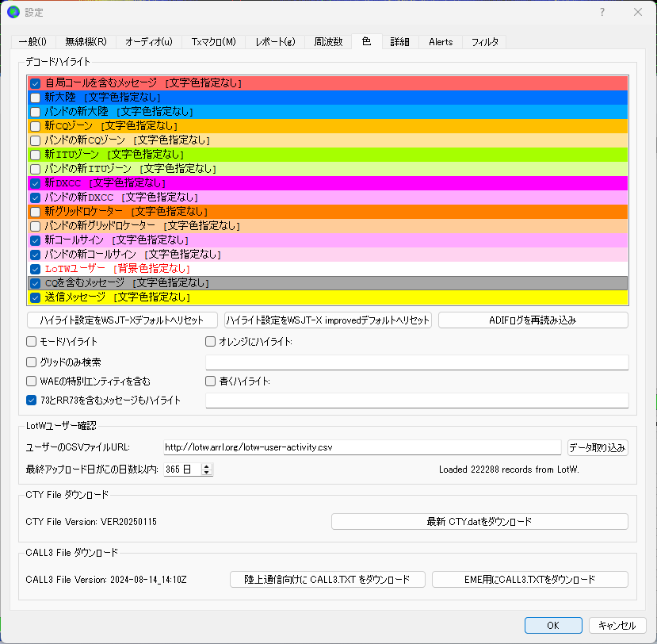Check the グリッドのみ検索 option

pos(32,362)
